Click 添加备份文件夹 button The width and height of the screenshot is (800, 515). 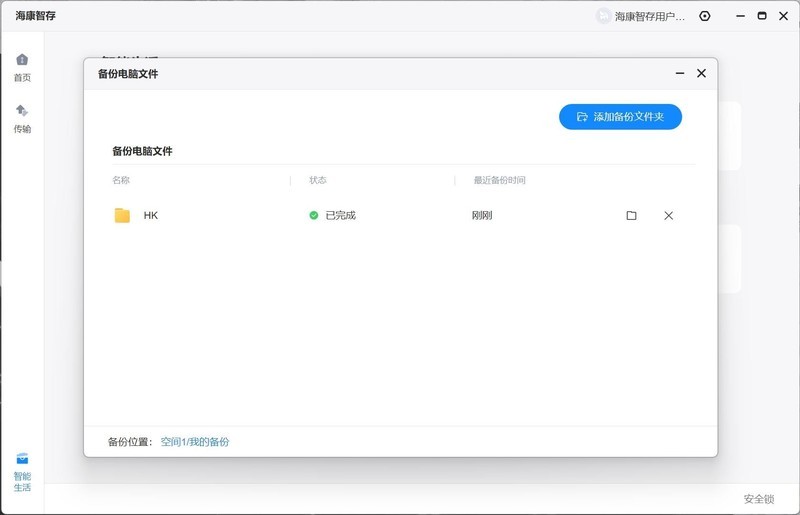[620, 117]
